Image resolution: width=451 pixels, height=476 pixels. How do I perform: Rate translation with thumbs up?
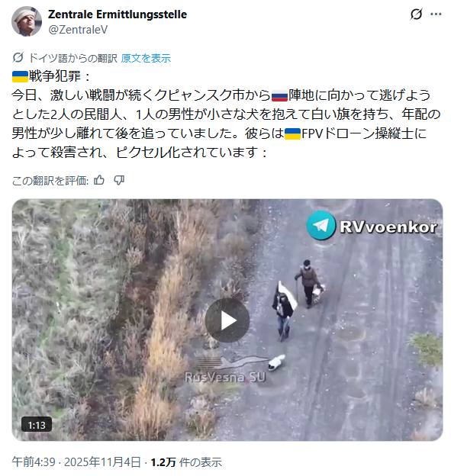(99, 180)
